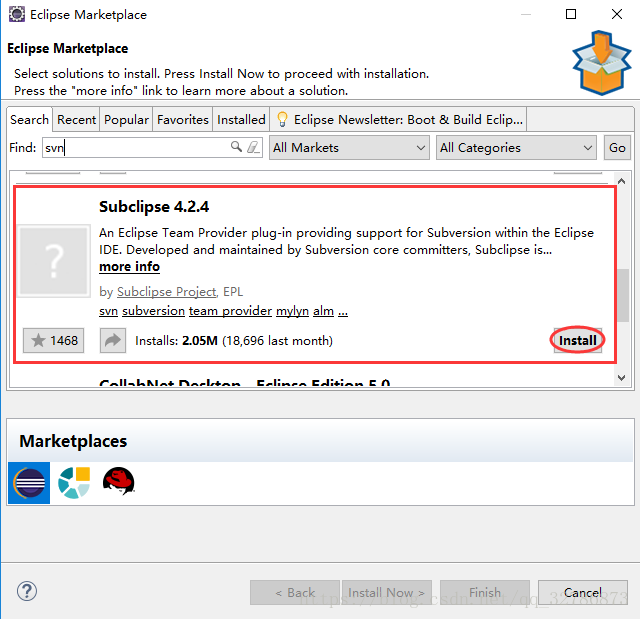The height and width of the screenshot is (619, 640).
Task: Install Subclipse 4.2.4
Action: (x=578, y=340)
